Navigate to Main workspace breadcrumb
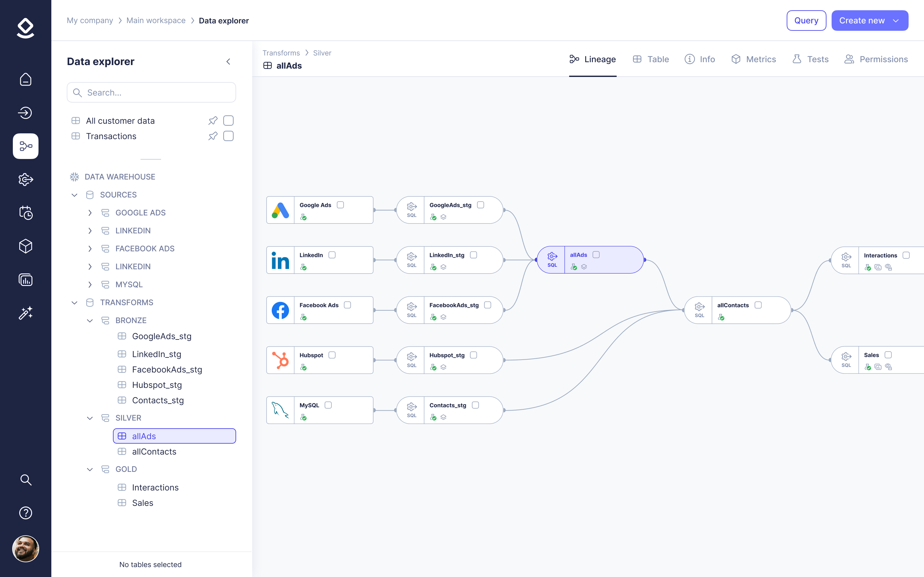 tap(156, 21)
